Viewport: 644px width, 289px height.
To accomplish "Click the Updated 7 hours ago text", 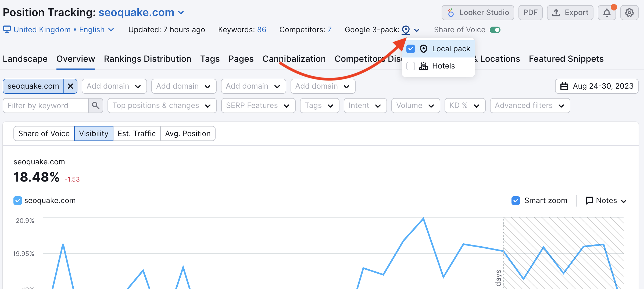I will [167, 30].
